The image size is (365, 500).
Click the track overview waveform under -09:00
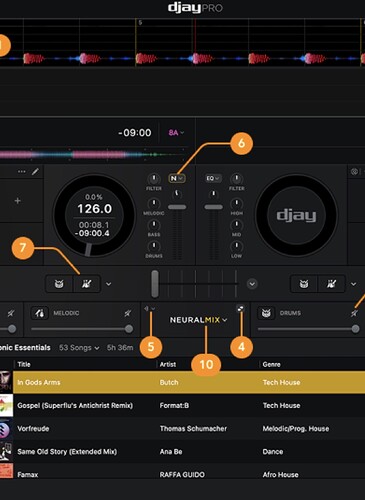click(x=93, y=155)
